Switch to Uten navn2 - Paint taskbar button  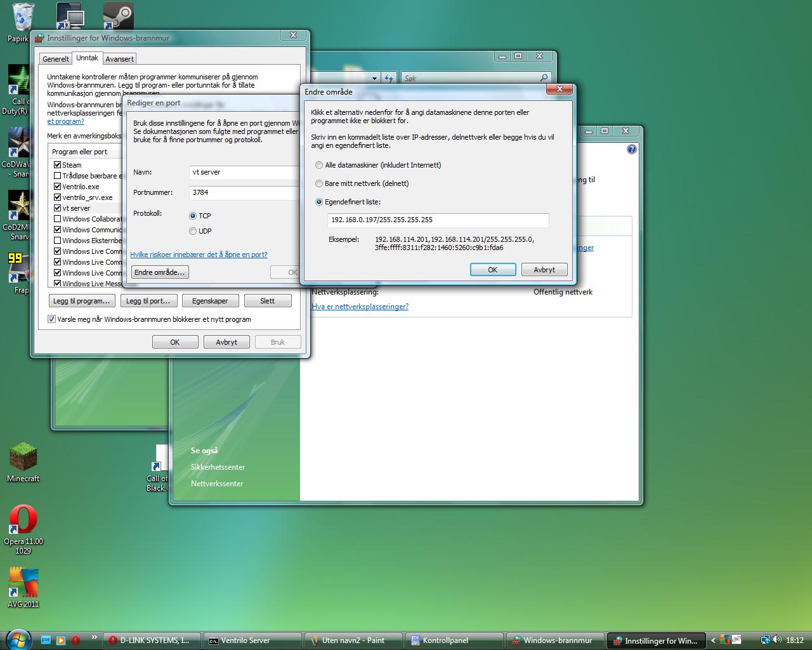pos(353,640)
